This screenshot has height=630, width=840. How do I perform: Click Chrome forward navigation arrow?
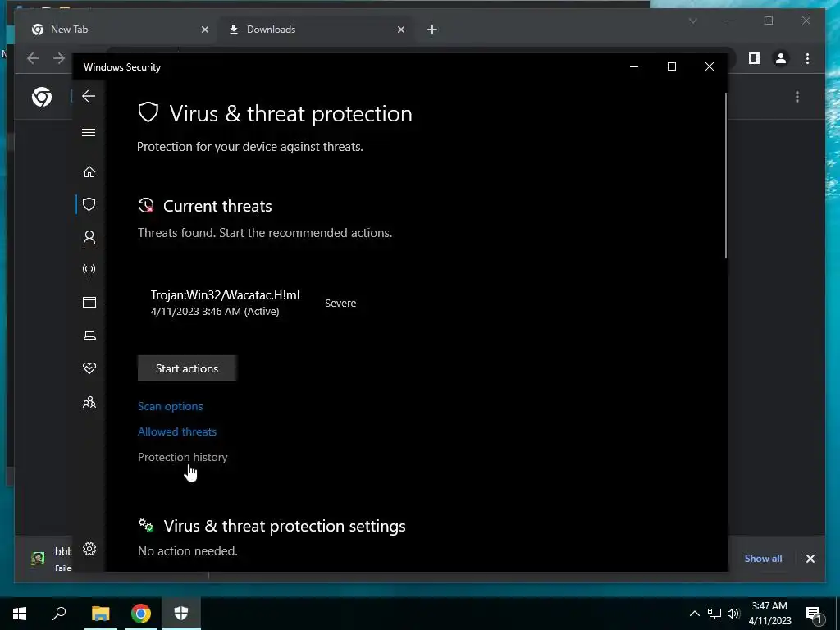point(59,58)
